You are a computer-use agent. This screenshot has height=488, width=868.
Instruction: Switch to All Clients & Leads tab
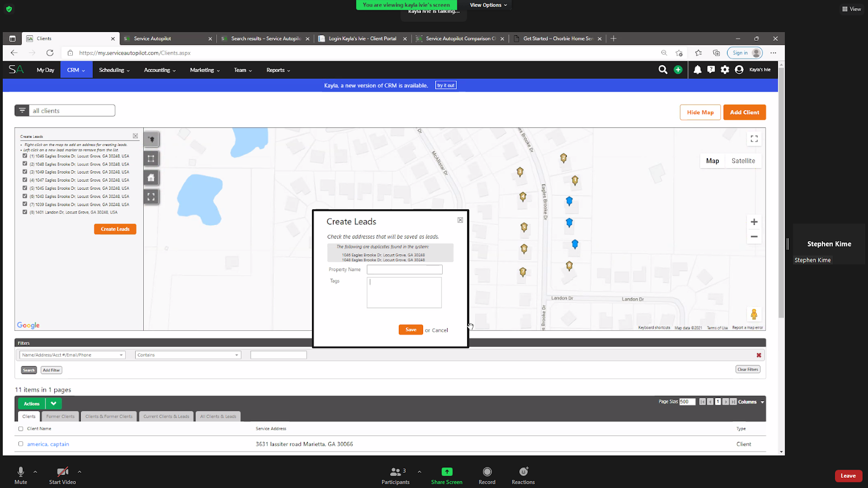coord(218,416)
